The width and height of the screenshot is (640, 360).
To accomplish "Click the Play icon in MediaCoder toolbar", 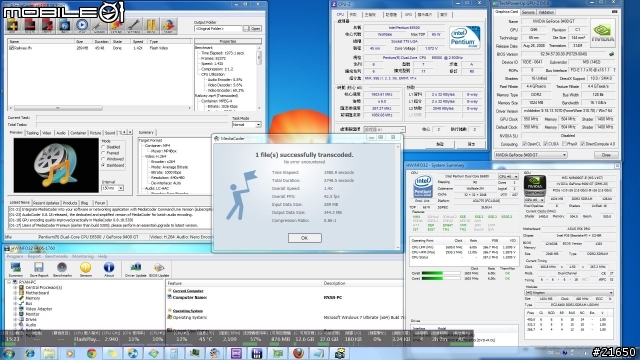I will click(82, 25).
